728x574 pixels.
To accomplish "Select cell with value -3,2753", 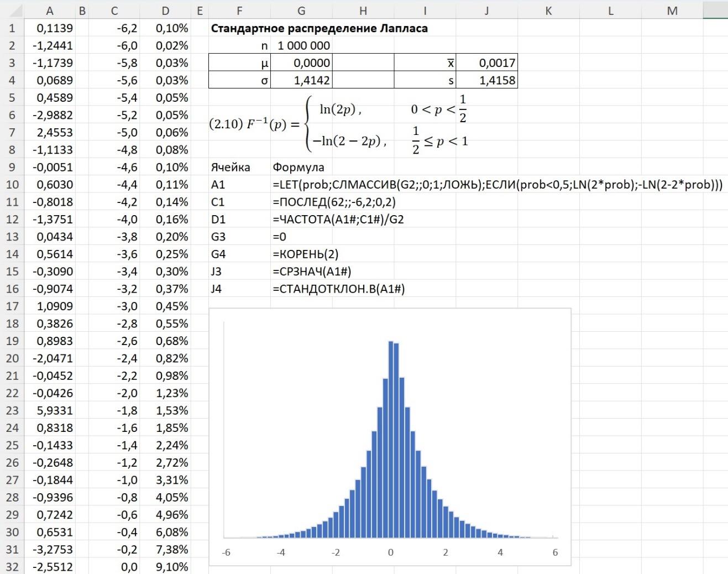I will click(50, 550).
